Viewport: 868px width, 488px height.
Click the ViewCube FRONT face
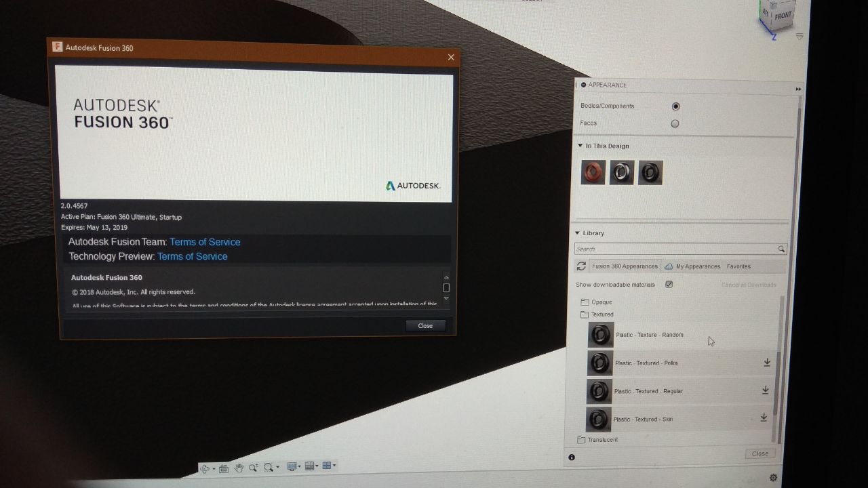[x=782, y=15]
